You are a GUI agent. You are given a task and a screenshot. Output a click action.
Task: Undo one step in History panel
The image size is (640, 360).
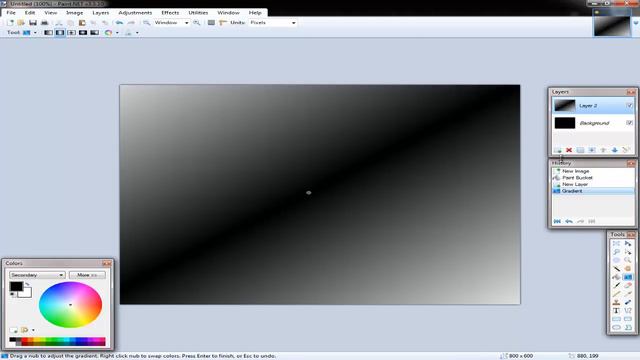click(569, 221)
